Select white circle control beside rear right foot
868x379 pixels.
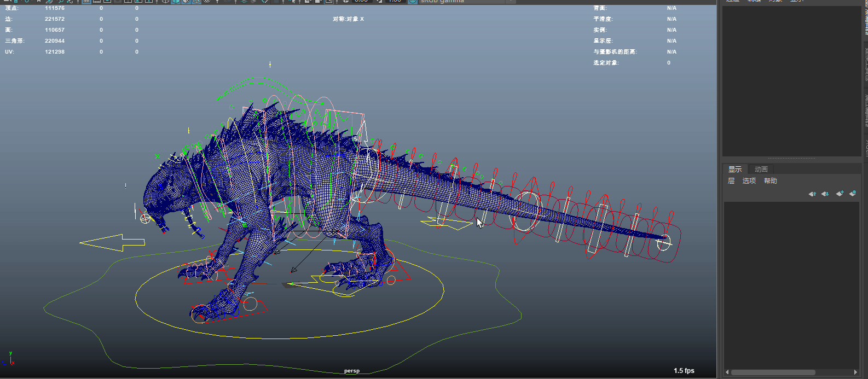(x=391, y=281)
